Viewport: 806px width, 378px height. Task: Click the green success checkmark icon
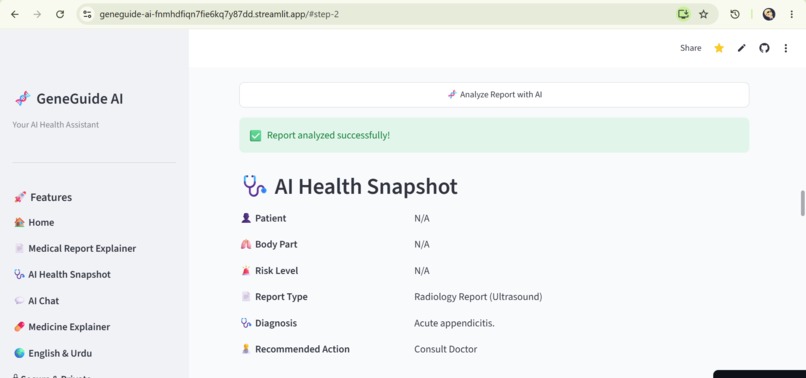(255, 135)
